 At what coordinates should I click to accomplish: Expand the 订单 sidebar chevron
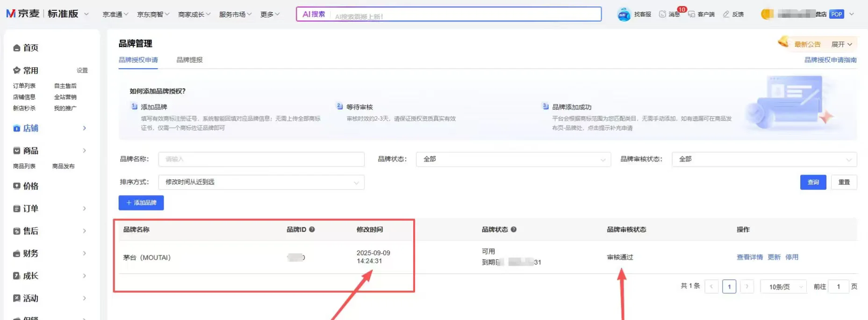(x=85, y=209)
